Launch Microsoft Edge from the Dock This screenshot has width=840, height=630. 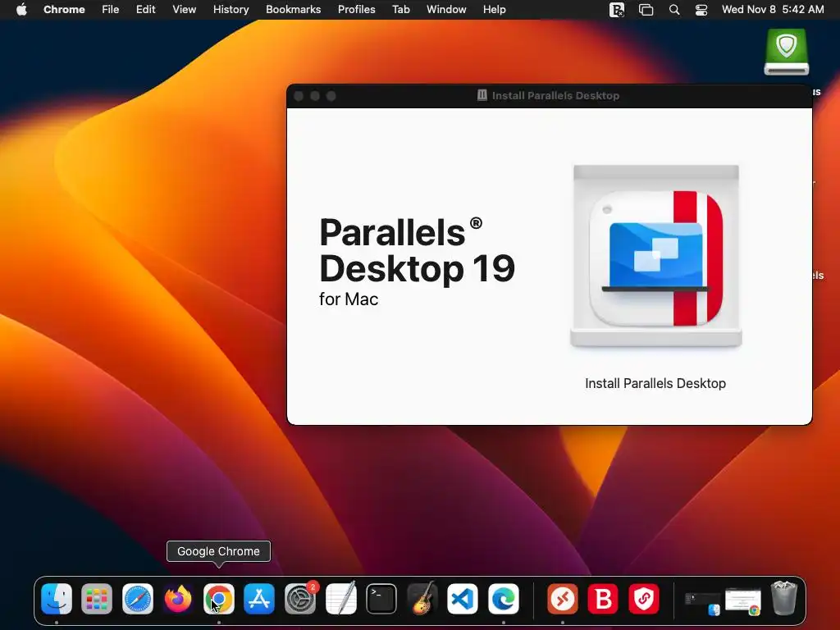503,598
